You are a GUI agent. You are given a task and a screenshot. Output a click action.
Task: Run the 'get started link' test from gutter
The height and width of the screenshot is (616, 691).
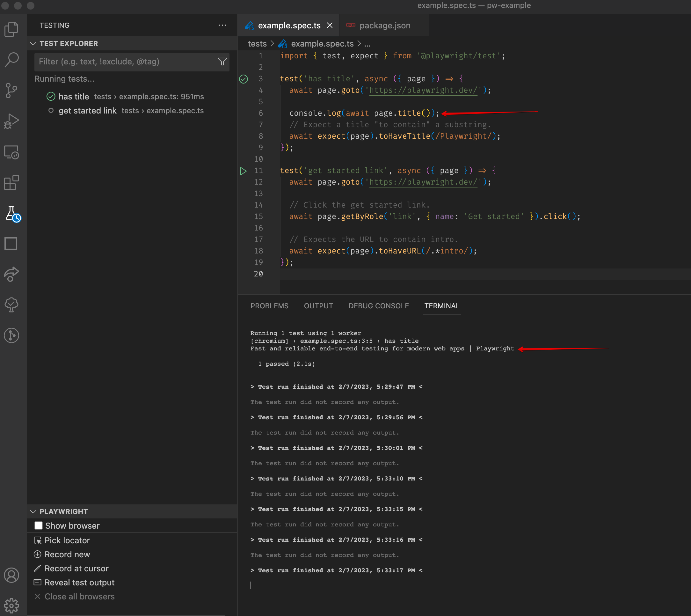(243, 171)
